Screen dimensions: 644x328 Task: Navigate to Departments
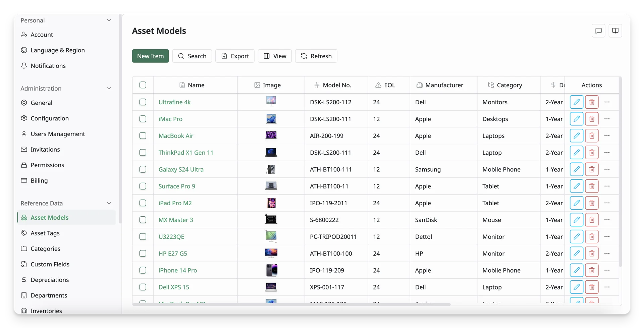[x=66, y=295]
